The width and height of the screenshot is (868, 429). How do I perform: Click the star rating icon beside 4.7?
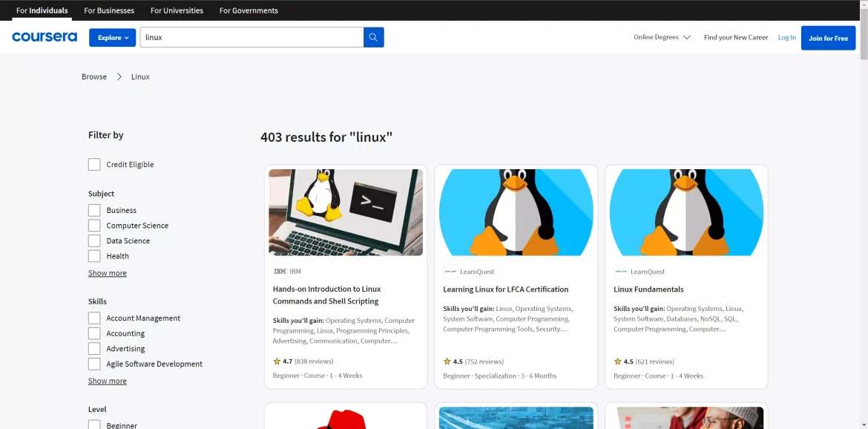[x=277, y=361]
